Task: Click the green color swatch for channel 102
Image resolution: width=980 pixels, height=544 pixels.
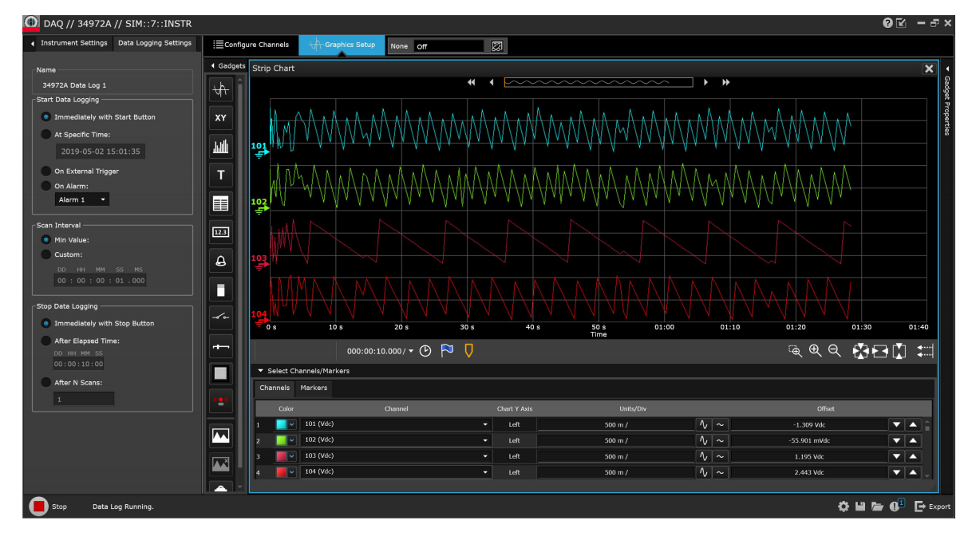Action: (281, 440)
